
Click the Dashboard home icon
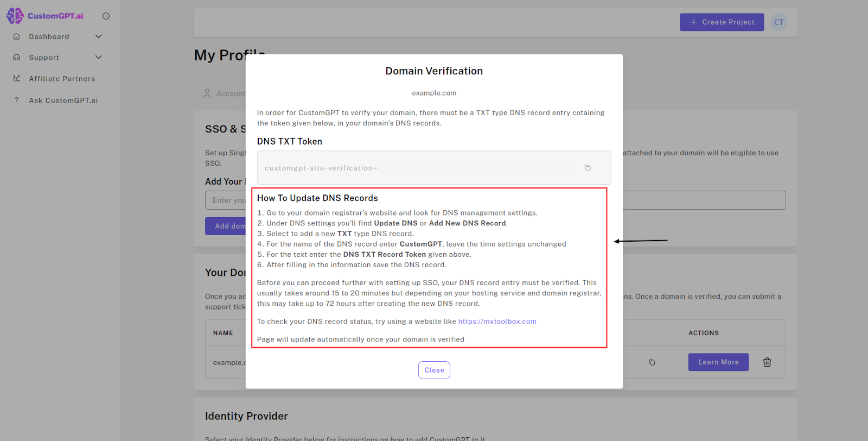point(17,36)
